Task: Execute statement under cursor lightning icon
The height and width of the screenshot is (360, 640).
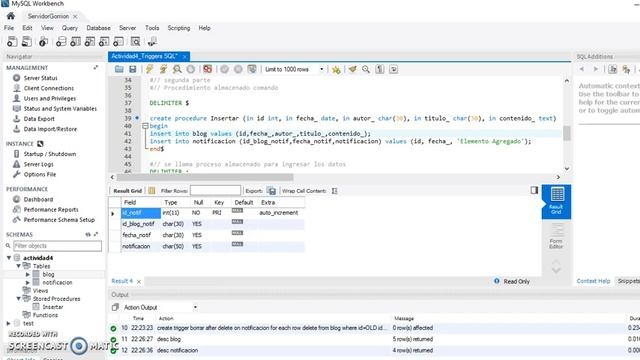Action: tap(163, 69)
